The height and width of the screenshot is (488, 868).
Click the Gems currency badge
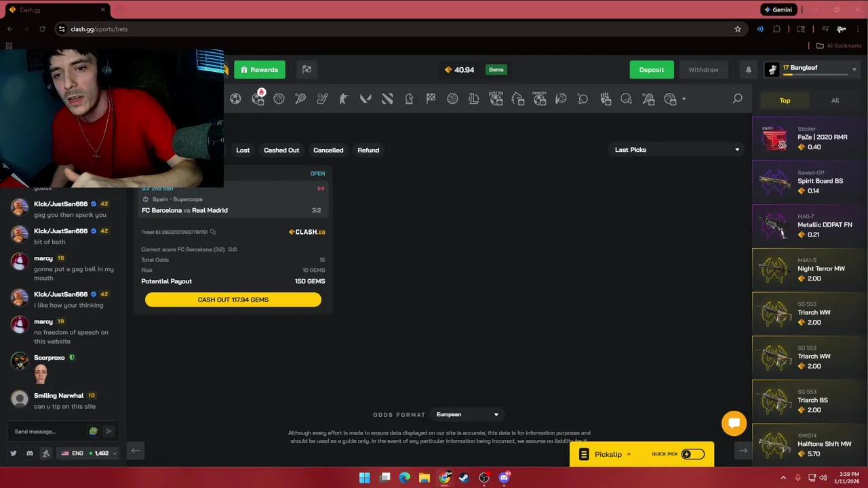(x=496, y=70)
